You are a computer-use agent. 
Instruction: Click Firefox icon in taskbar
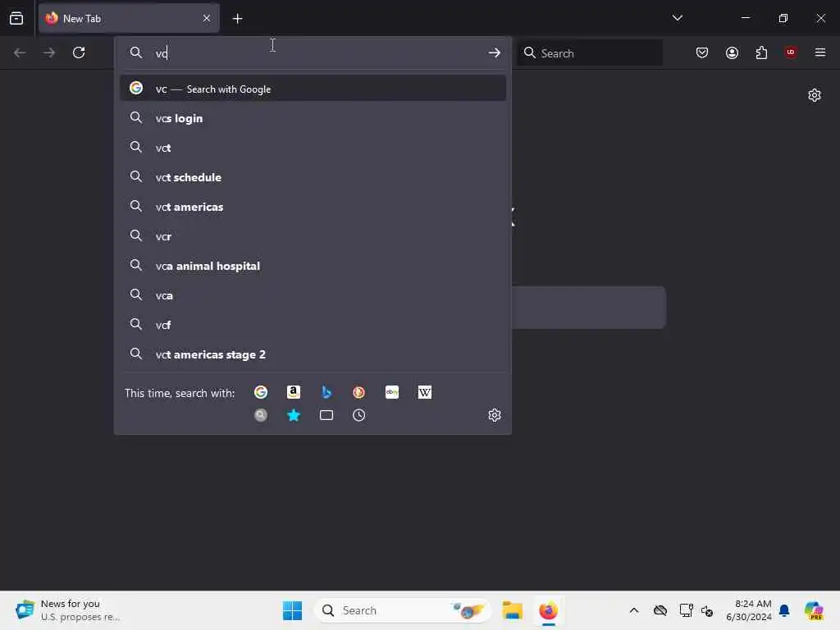point(548,610)
